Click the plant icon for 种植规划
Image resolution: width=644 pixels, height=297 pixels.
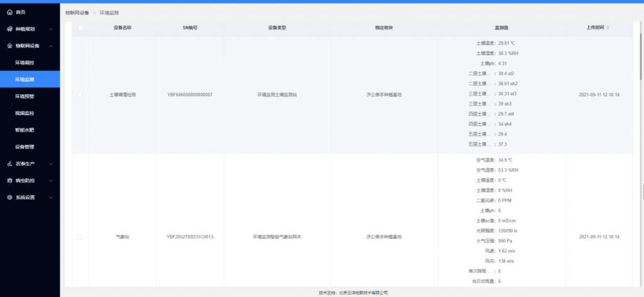(x=10, y=29)
